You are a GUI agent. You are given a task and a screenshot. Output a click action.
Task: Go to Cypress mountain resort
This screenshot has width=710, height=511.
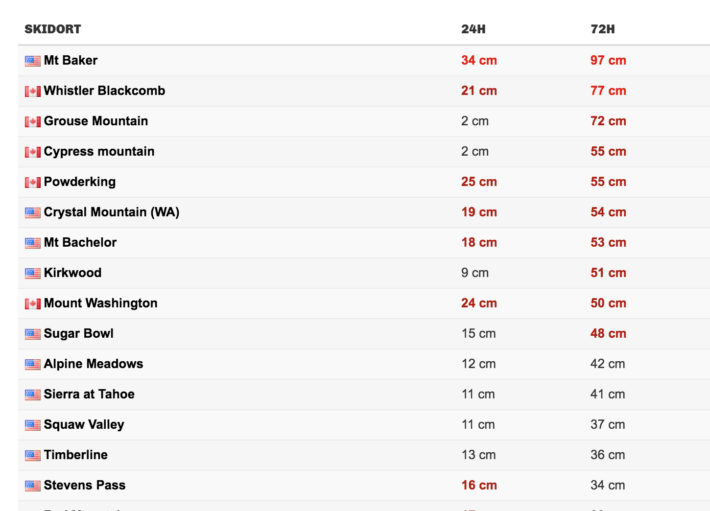click(x=99, y=151)
